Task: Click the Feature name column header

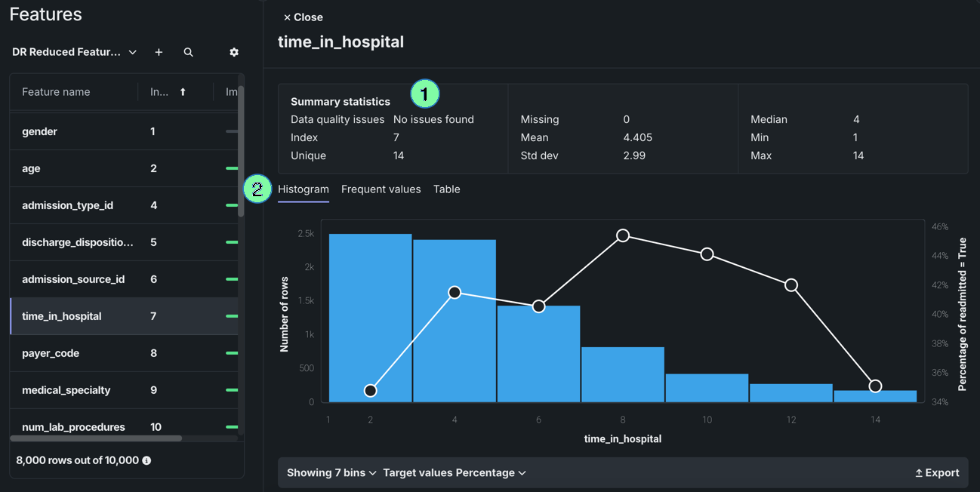Action: (56, 92)
